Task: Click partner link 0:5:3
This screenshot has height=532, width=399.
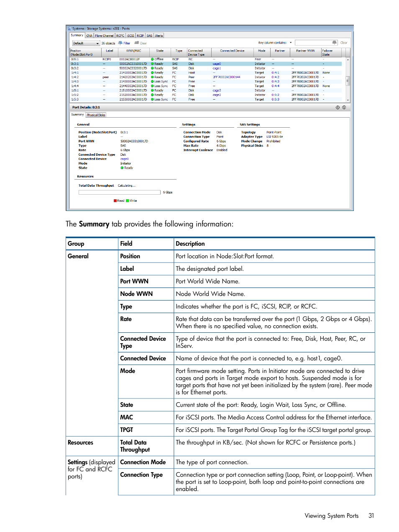Action: (x=275, y=99)
